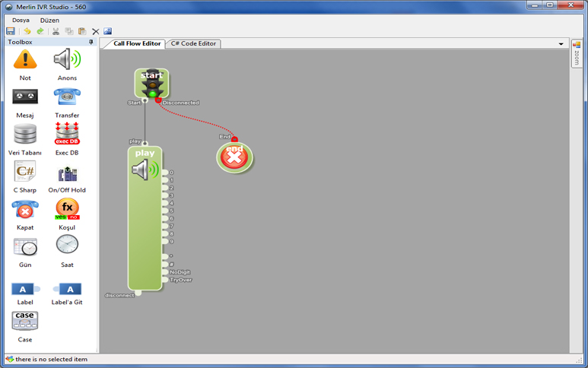Select the Kapat hangup tool
This screenshot has height=368, width=588.
tap(25, 215)
